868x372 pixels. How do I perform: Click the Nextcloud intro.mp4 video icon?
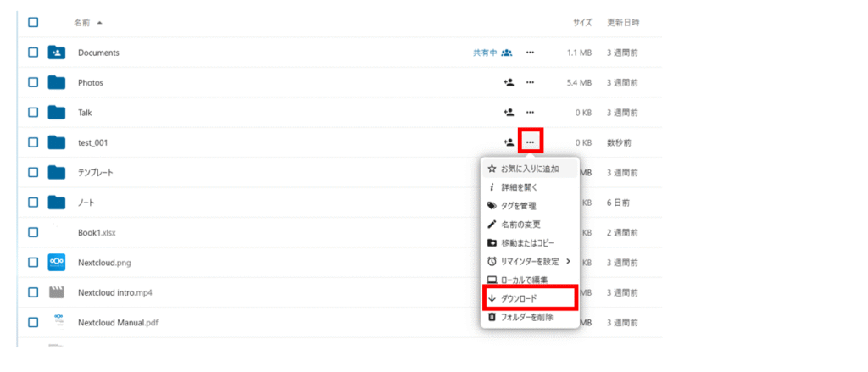57,292
